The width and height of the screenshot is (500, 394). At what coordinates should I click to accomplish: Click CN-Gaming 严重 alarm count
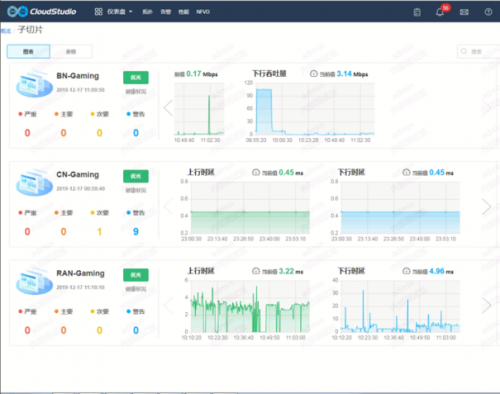27,232
